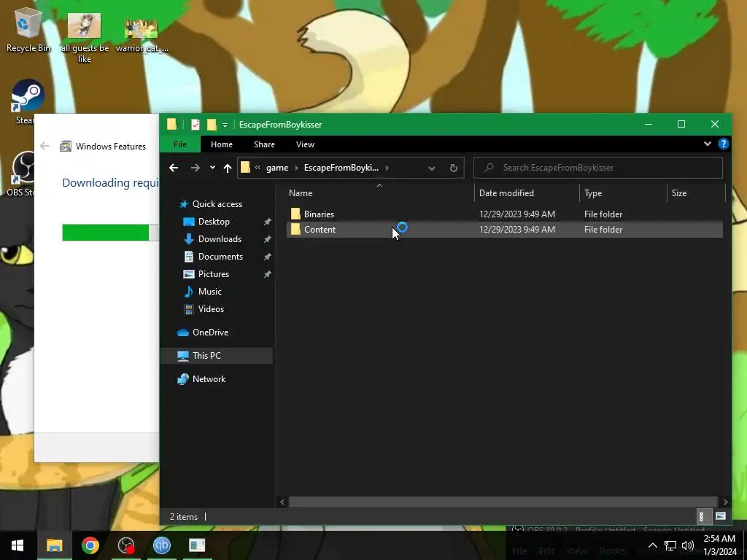Viewport: 747px width, 560px height.
Task: Open qBittorrent from the taskbar
Action: click(x=161, y=545)
